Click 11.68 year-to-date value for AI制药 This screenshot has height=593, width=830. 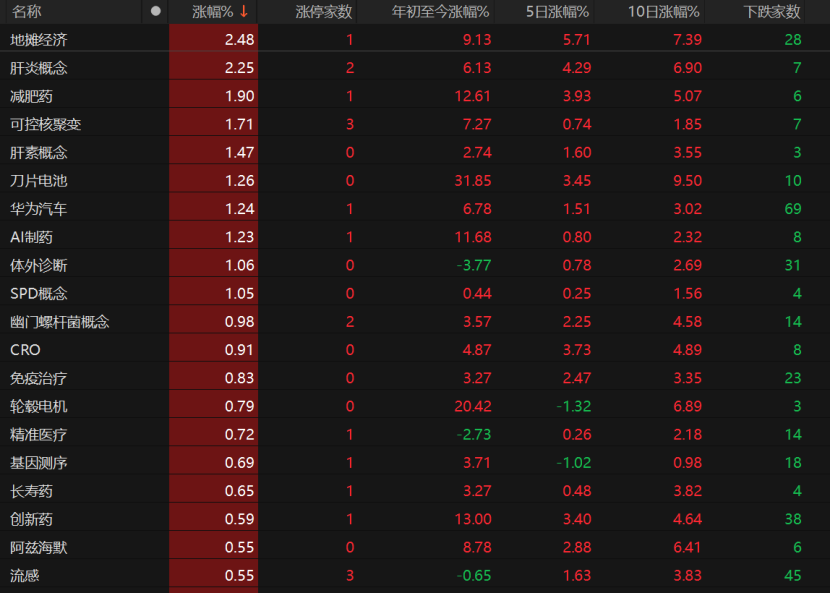click(473, 237)
